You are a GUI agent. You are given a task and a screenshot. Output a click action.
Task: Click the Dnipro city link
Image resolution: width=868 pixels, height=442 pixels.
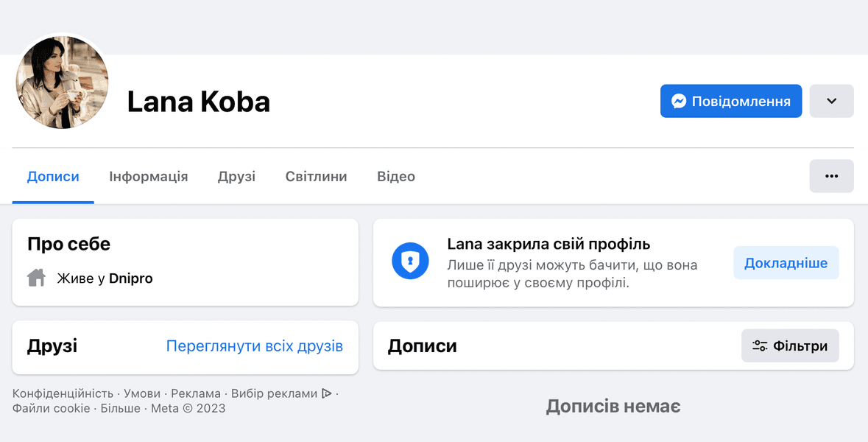pos(130,278)
